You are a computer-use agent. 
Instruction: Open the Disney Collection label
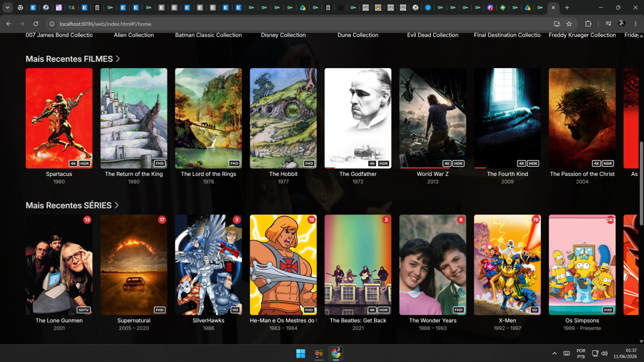(283, 35)
